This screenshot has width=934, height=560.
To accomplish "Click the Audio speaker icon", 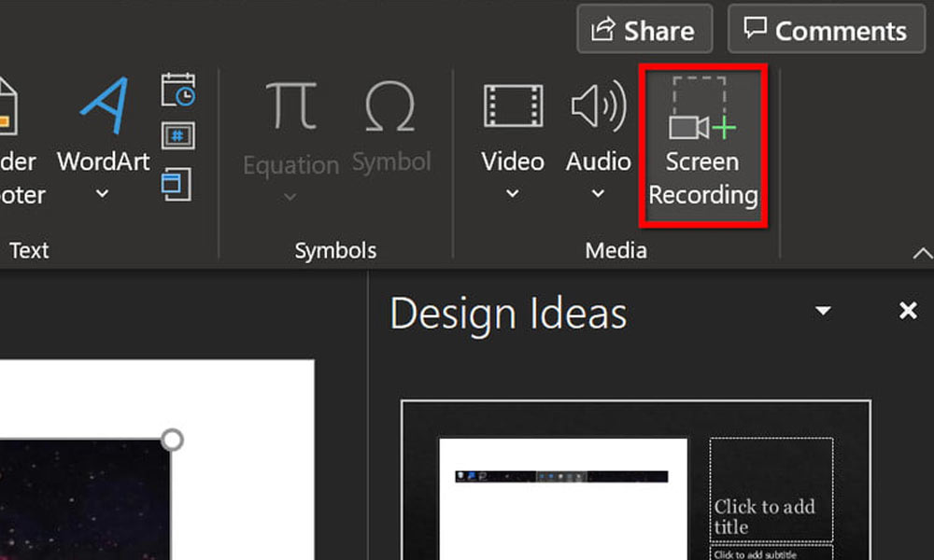I will (598, 105).
